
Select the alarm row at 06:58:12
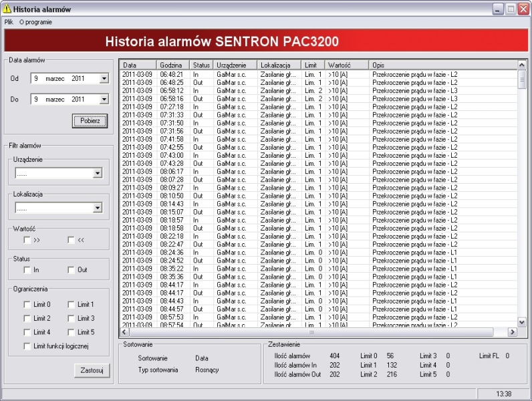point(319,91)
